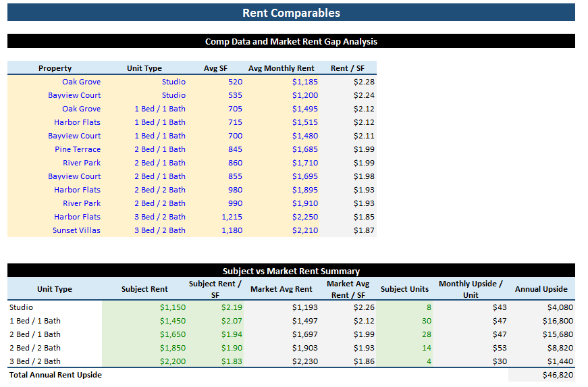Click the Property column header
This screenshot has width=588, height=387.
click(55, 68)
